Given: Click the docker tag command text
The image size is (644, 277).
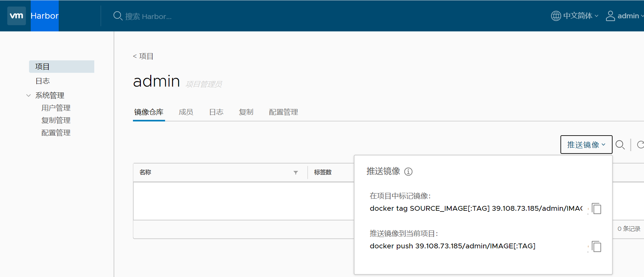Looking at the screenshot, I should (476, 208).
